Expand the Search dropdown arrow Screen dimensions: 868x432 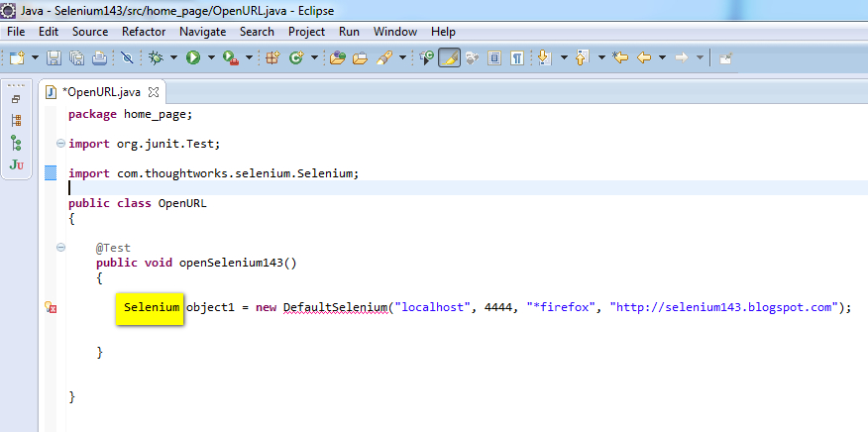(x=402, y=57)
